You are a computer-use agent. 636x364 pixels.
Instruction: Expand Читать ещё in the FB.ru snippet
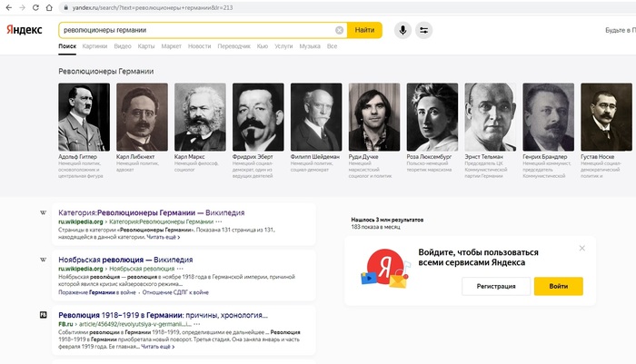coord(158,347)
